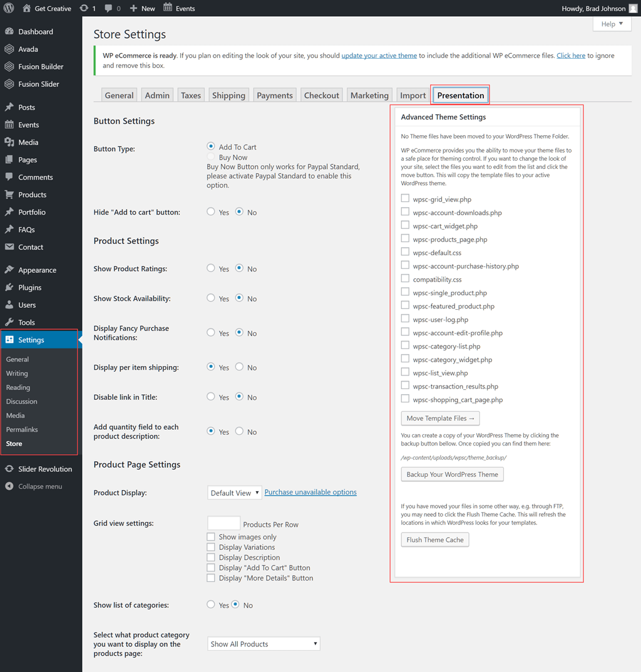Open the Purchase unavailable options link

pos(310,492)
